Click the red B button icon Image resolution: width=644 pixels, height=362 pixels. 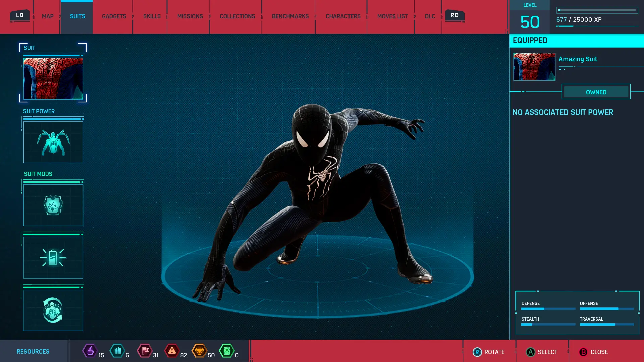[x=583, y=352]
